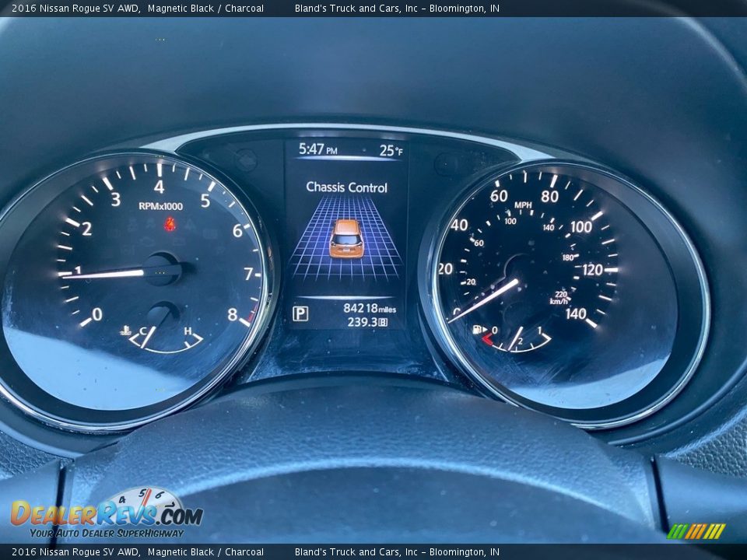Click the red empty mark on fuel gauge

tap(488, 340)
